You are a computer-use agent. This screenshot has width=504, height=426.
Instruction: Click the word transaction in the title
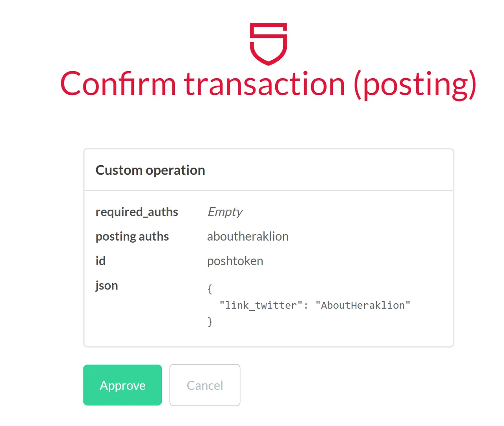click(265, 84)
